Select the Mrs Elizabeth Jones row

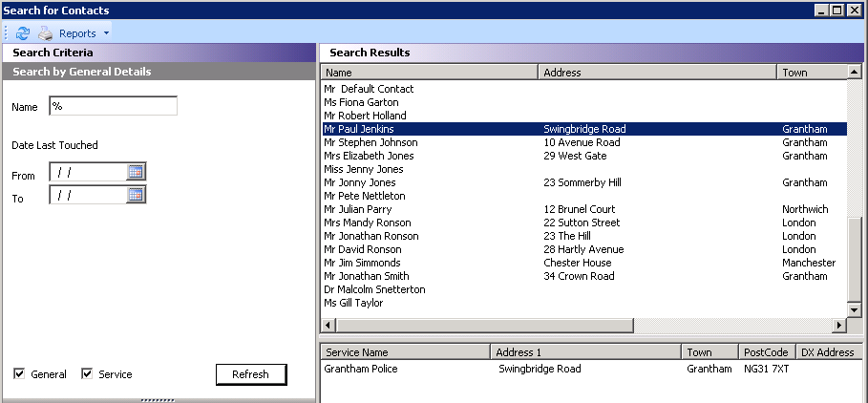click(584, 156)
